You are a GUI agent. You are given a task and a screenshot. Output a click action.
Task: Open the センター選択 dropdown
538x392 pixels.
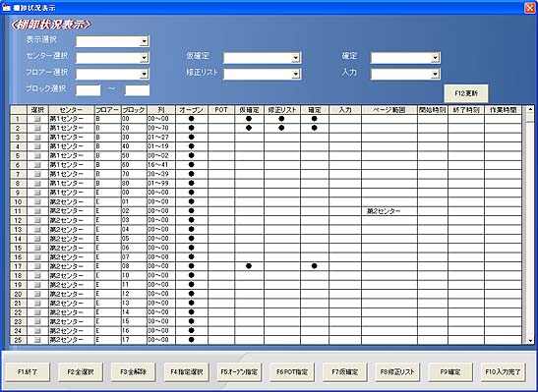click(145, 58)
